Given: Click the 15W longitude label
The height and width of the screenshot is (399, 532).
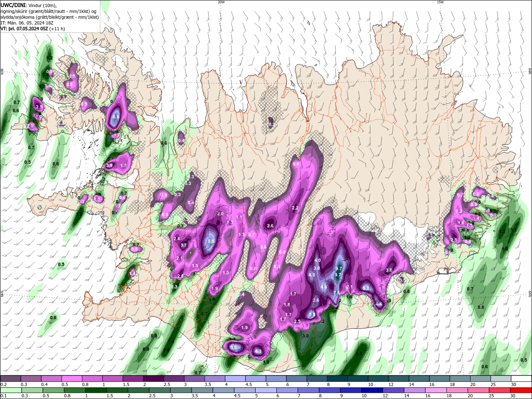Looking at the screenshot, I should click(440, 2).
